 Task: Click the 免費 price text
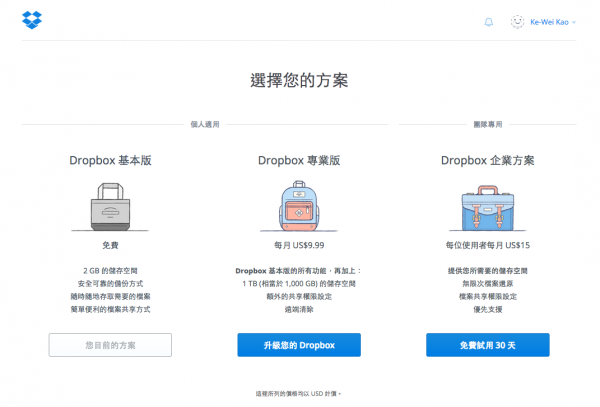(110, 245)
